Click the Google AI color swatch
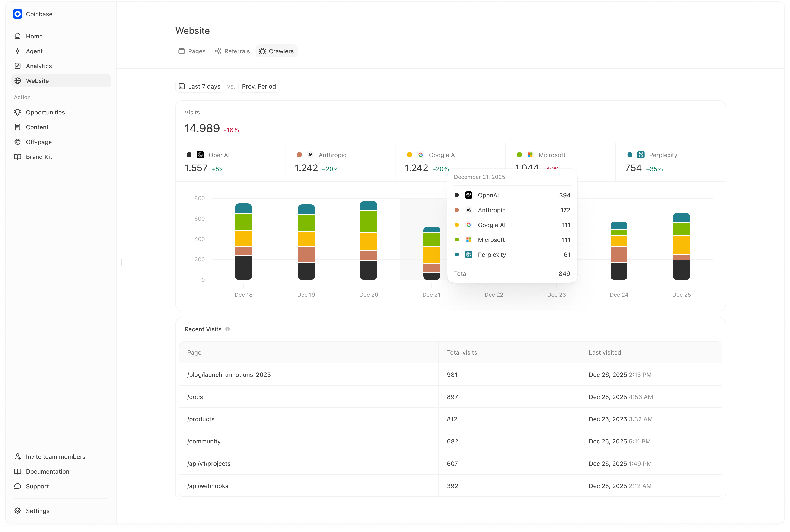 (409, 155)
